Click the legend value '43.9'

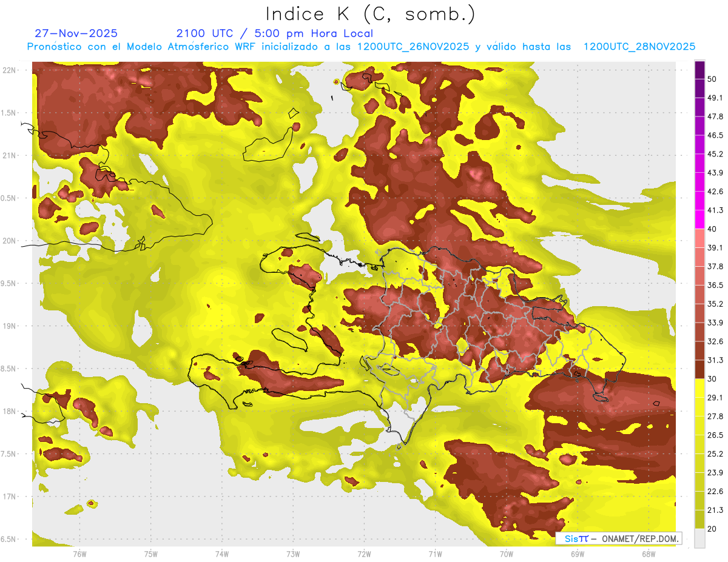pyautogui.click(x=715, y=173)
